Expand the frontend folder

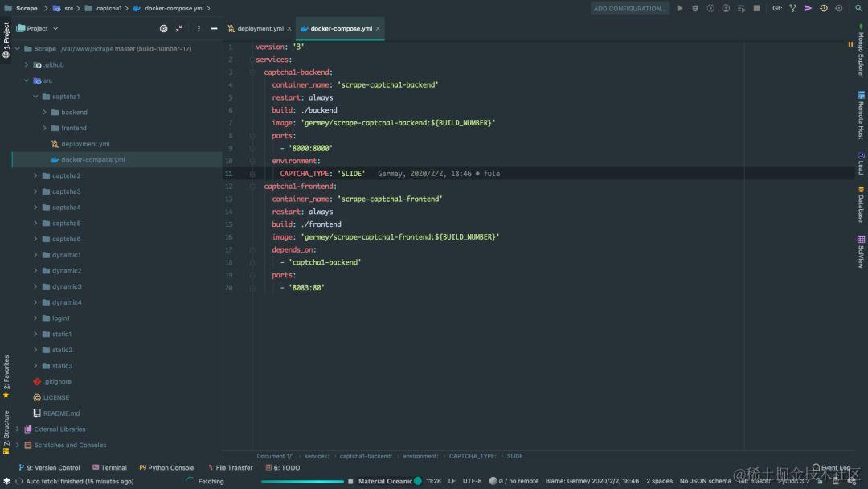click(44, 128)
